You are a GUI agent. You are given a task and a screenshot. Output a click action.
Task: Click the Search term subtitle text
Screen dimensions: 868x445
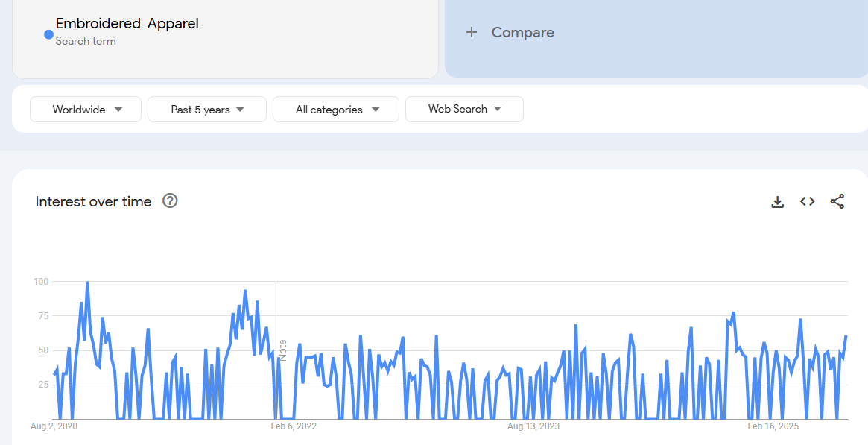point(86,41)
